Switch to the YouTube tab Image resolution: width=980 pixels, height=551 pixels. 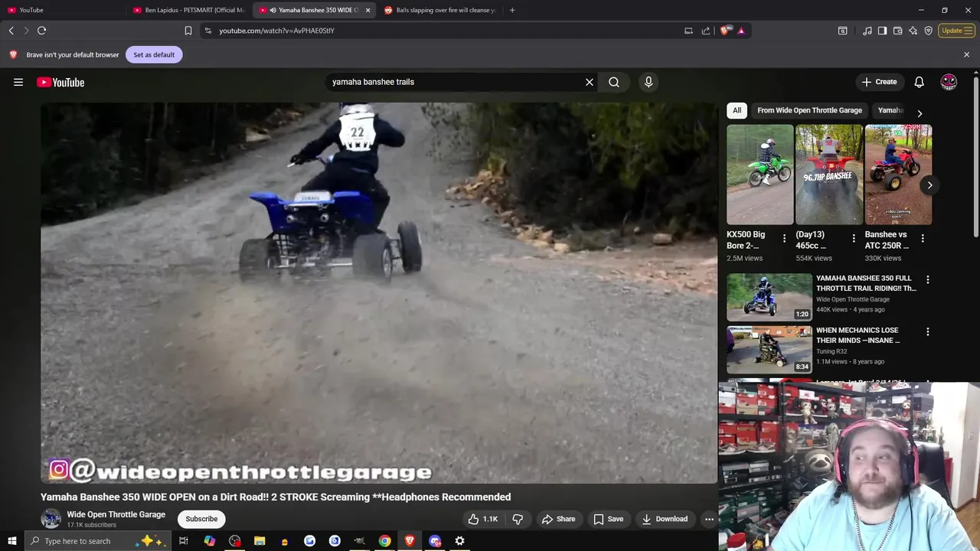tap(61, 10)
